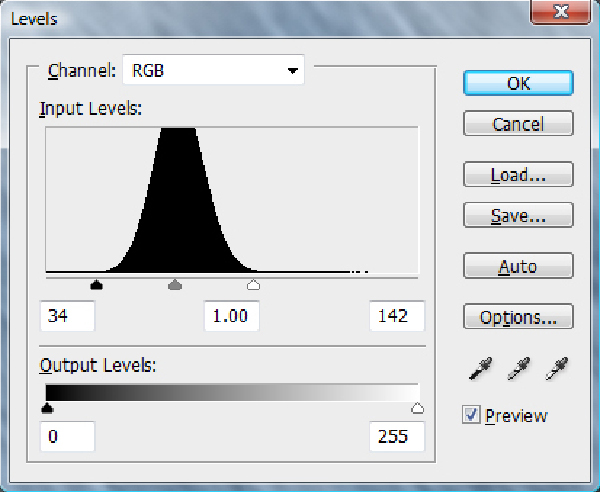Cancel the Levels dialog
600x492 pixels.
tap(518, 124)
